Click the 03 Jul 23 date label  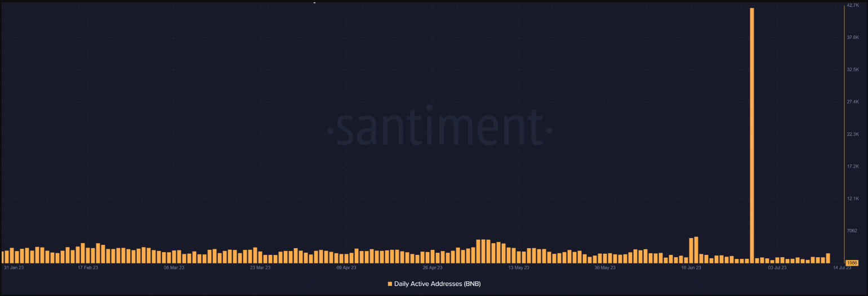pyautogui.click(x=777, y=268)
